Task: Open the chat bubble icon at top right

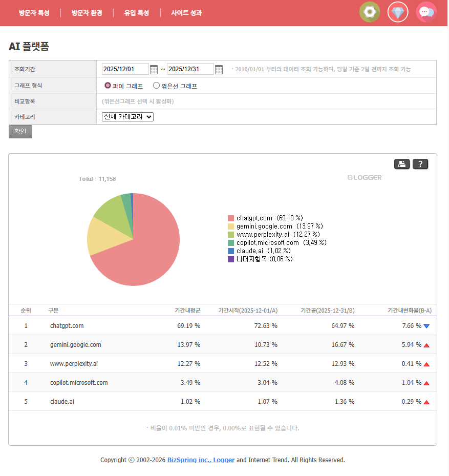Action: click(x=426, y=12)
